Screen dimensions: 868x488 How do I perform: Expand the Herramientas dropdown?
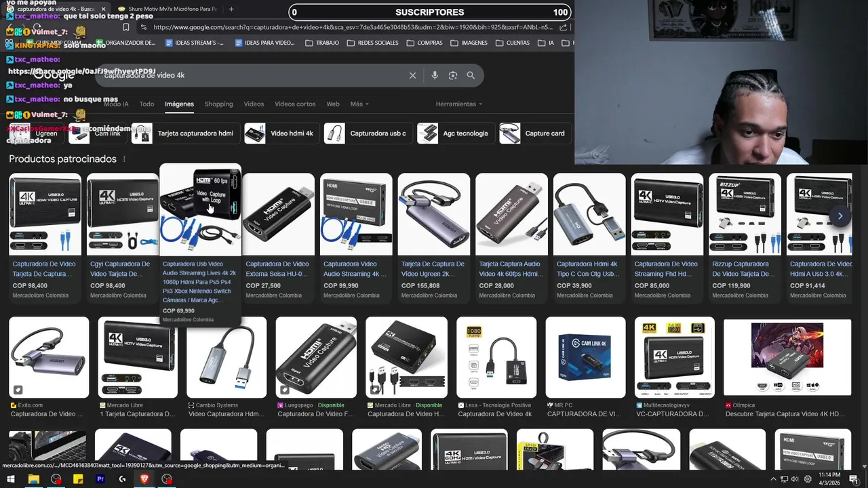pos(459,104)
